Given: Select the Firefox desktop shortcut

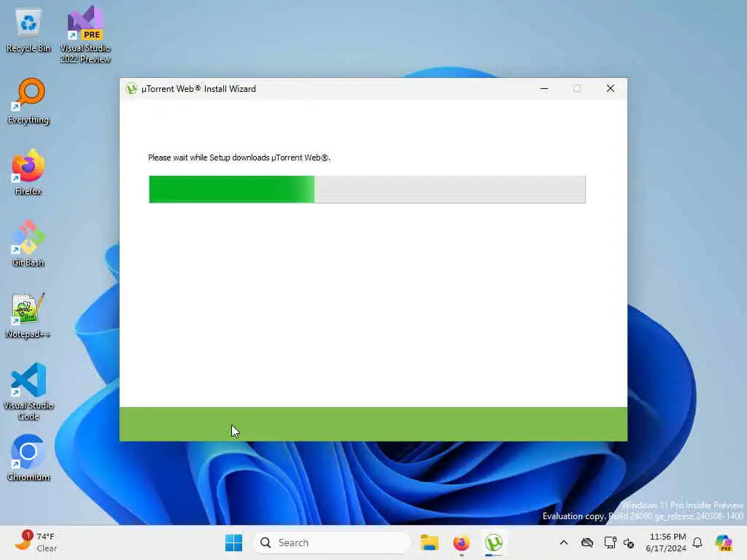Looking at the screenshot, I should [x=28, y=172].
